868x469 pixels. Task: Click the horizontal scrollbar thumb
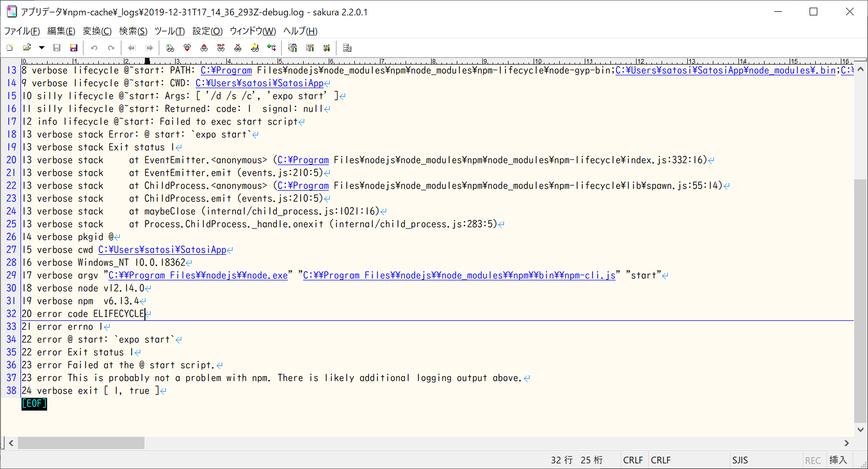(x=81, y=443)
